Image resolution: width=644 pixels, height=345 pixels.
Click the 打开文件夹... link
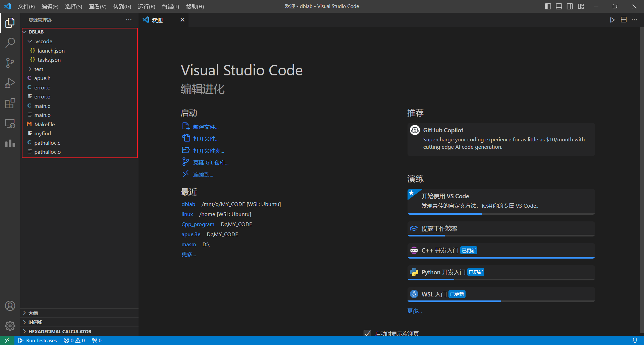tap(208, 151)
